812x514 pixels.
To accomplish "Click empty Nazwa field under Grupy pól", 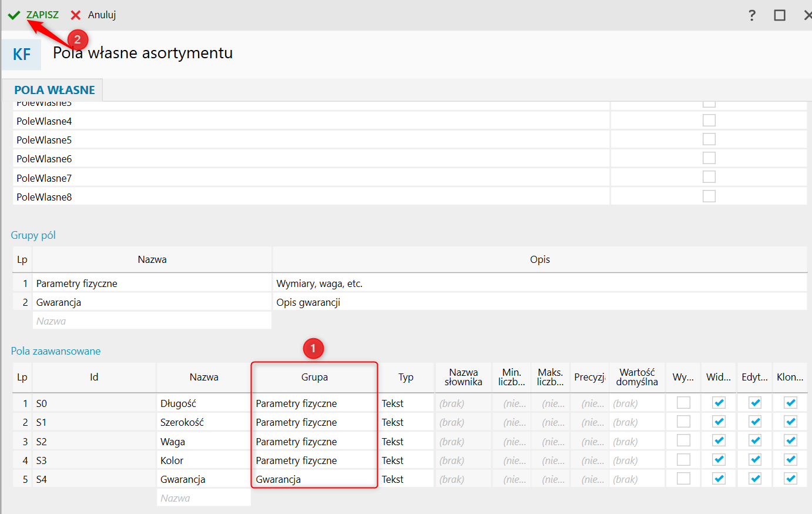I will (x=152, y=321).
